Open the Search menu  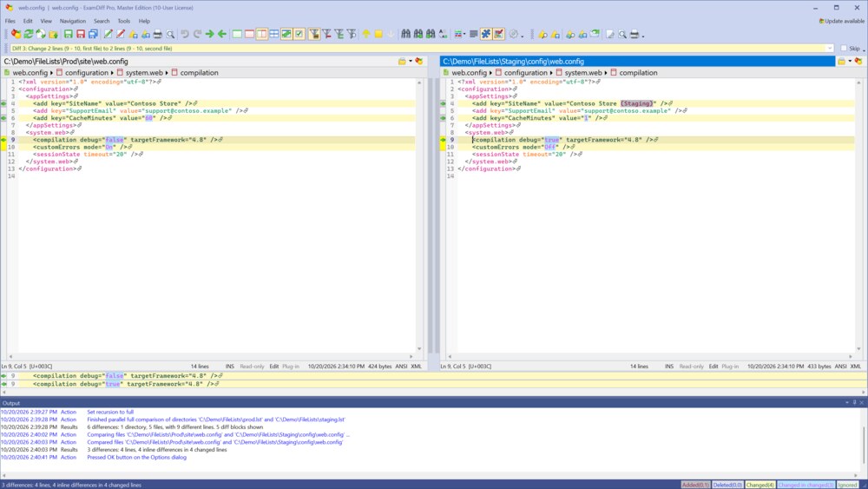(x=102, y=21)
